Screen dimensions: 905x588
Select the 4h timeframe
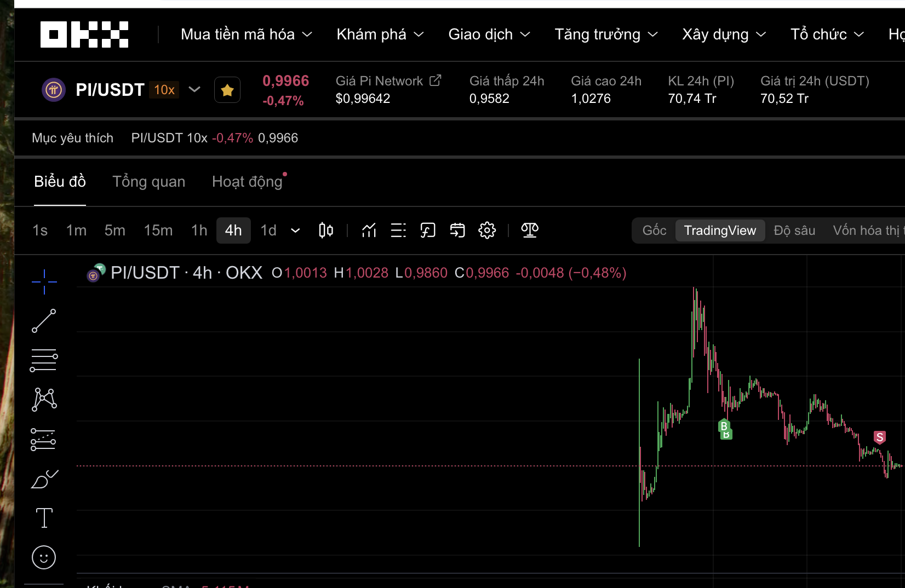(x=233, y=230)
